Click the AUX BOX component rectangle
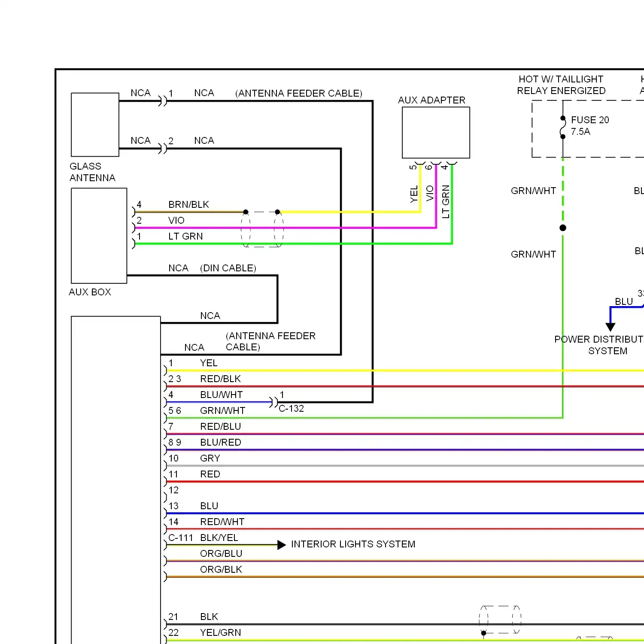This screenshot has width=644, height=644. click(x=99, y=236)
